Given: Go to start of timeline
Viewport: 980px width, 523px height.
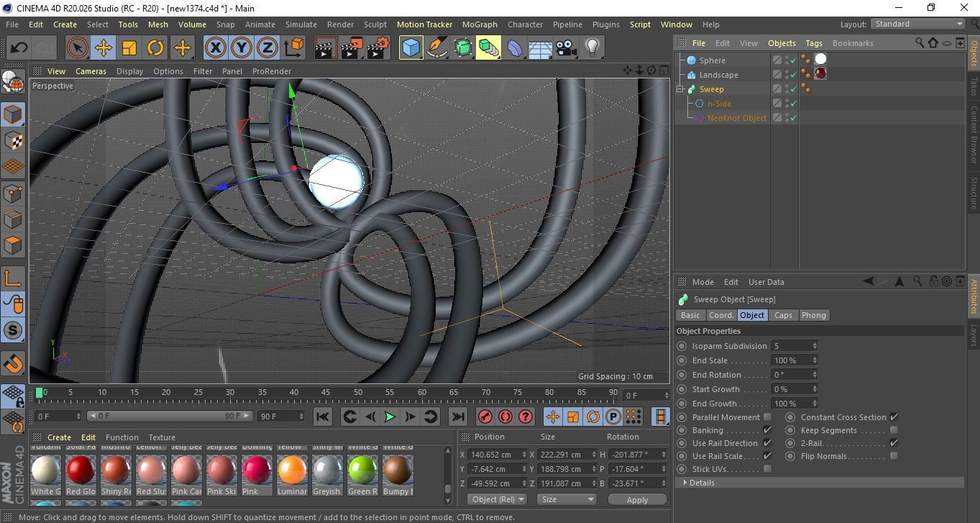Looking at the screenshot, I should pyautogui.click(x=323, y=417).
